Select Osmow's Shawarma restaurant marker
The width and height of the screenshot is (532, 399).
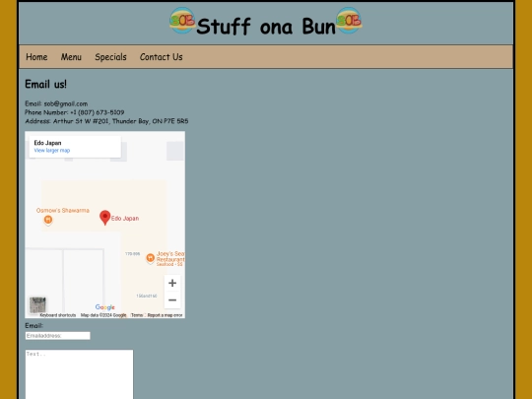48,220
